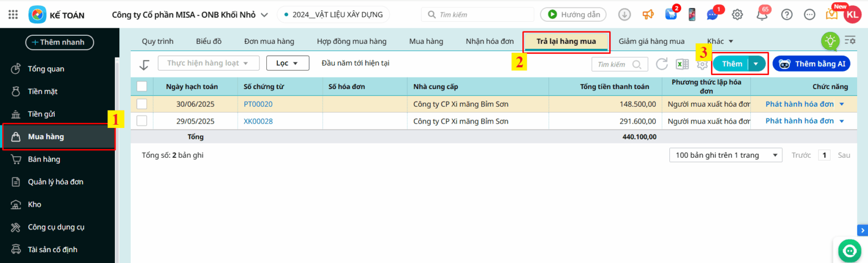Open the arrow beside Thêm button
This screenshot has height=263, width=868.
click(x=756, y=64)
